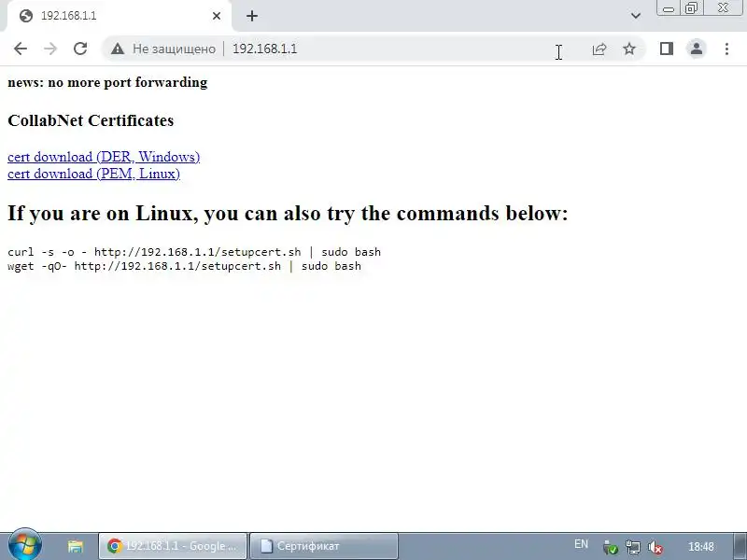Click the muted volume tray icon

655,547
